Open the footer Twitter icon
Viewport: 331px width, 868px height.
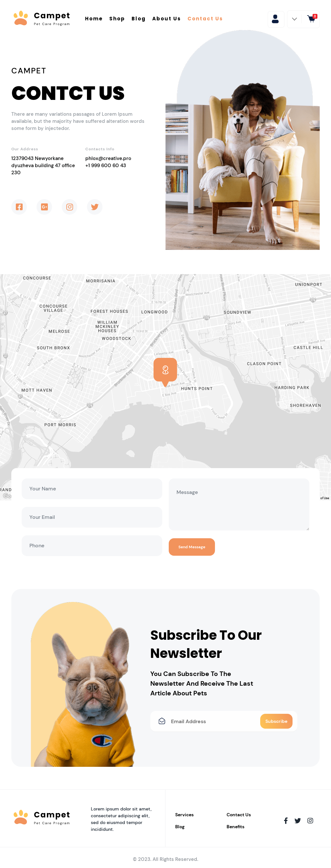pyautogui.click(x=298, y=820)
